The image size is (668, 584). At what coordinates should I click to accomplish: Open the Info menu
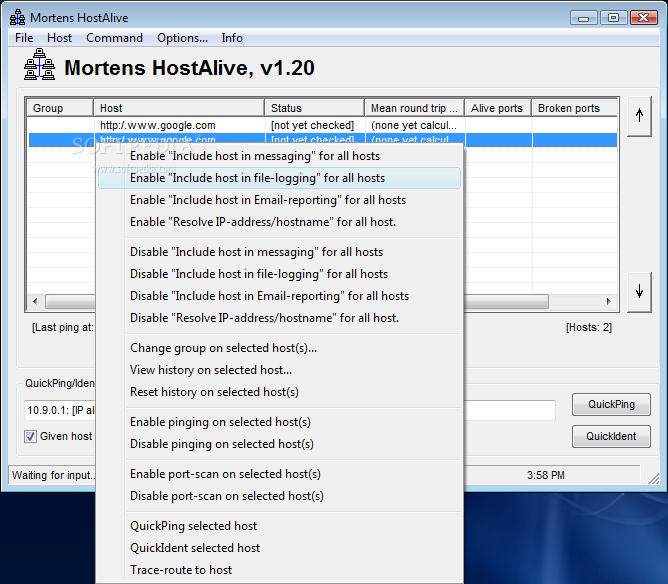[x=232, y=38]
